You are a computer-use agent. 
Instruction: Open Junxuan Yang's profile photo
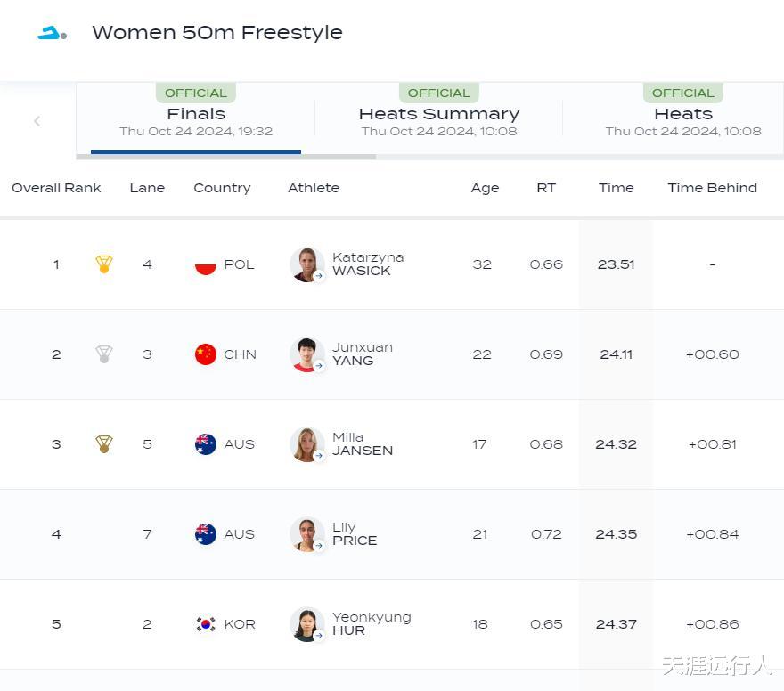coord(306,354)
